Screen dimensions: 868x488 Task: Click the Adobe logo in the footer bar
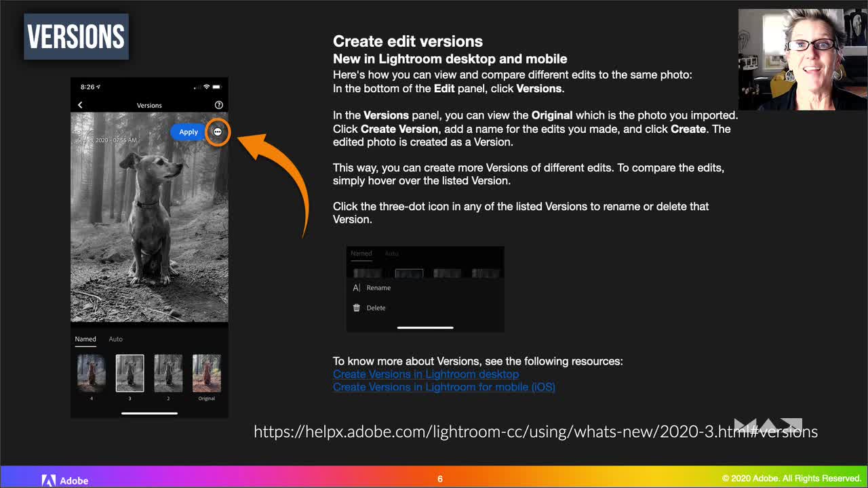click(x=65, y=481)
